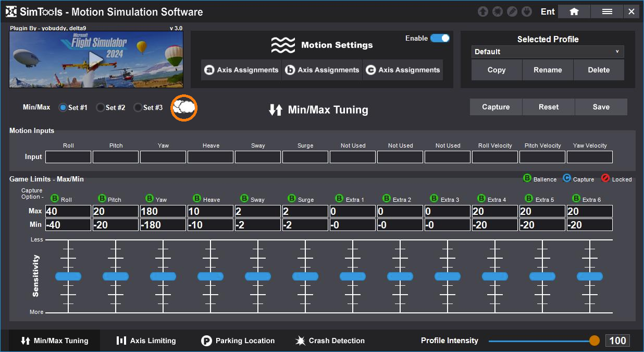Switch to the Crash Detection tab
This screenshot has height=352, width=644.
330,341
